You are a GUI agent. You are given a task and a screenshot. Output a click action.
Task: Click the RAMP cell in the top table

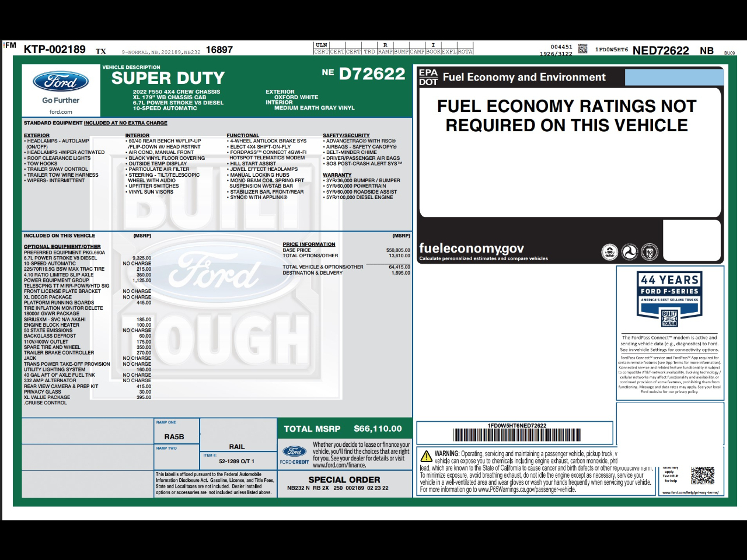385,51
